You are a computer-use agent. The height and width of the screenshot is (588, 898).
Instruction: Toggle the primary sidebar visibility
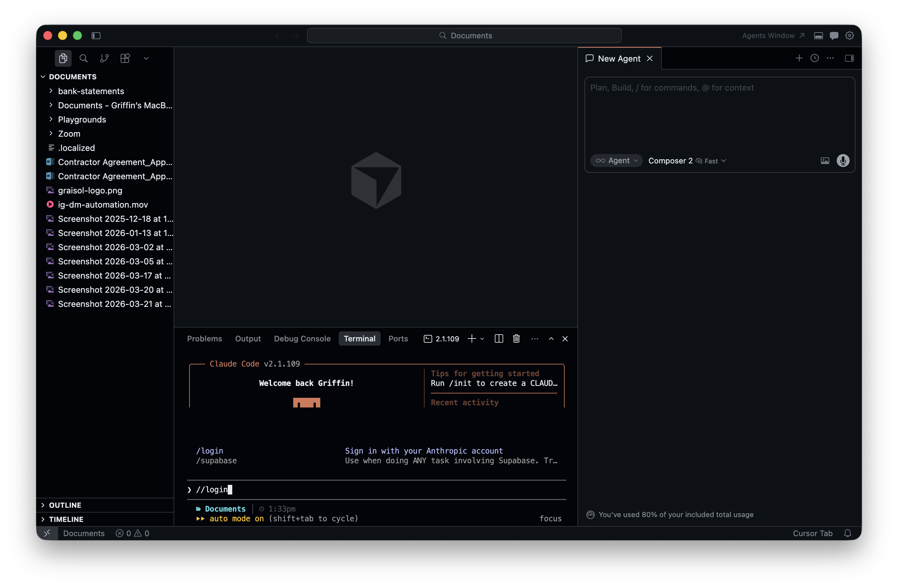point(96,35)
